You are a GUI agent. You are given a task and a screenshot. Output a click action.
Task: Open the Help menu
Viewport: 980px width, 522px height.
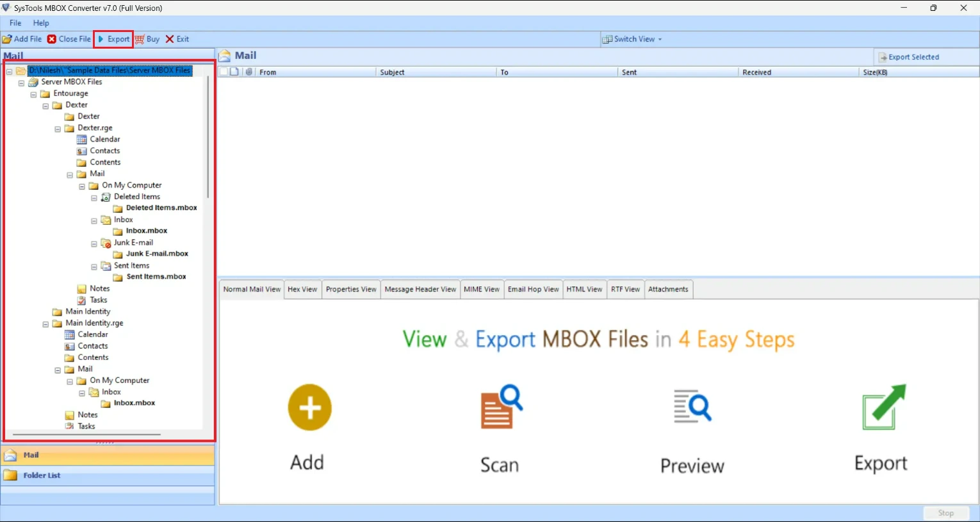pyautogui.click(x=41, y=23)
